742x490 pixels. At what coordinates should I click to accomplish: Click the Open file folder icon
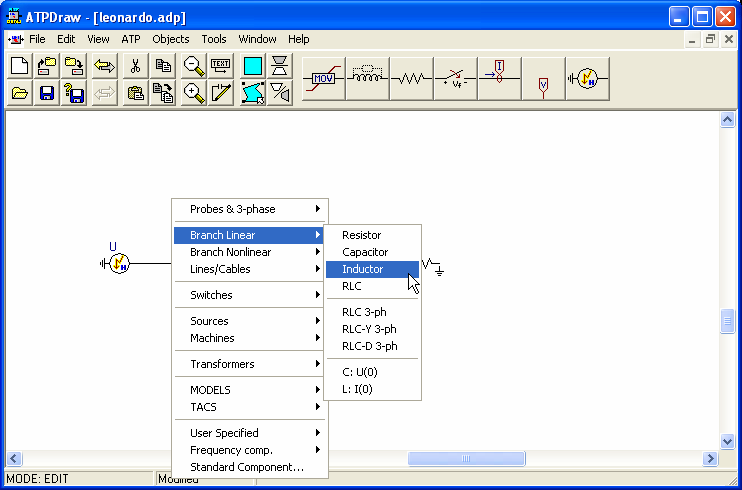tap(20, 92)
